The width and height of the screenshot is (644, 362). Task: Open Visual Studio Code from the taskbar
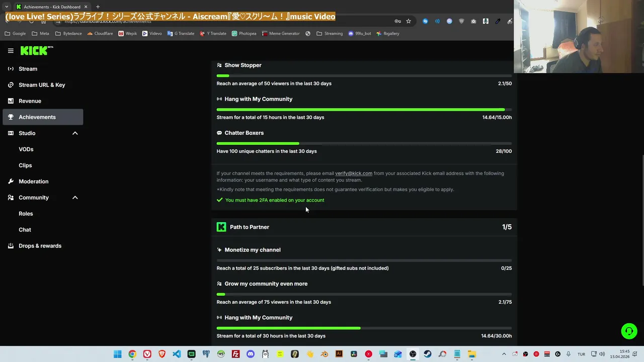click(x=177, y=354)
